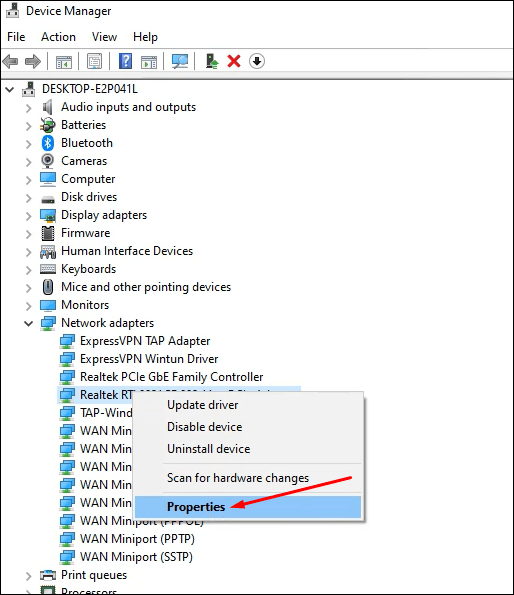514x595 pixels.
Task: Open the Action menu
Action: tap(58, 37)
